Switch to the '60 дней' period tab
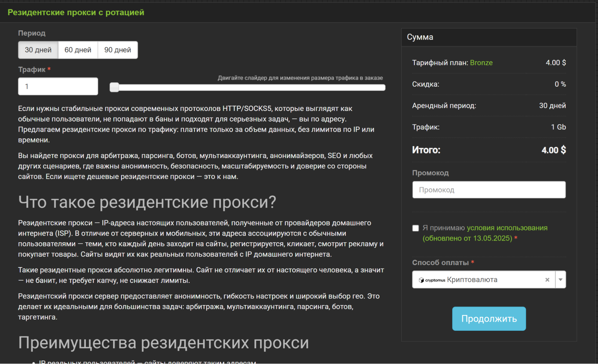Viewport: 598px width, 364px height. coord(78,50)
